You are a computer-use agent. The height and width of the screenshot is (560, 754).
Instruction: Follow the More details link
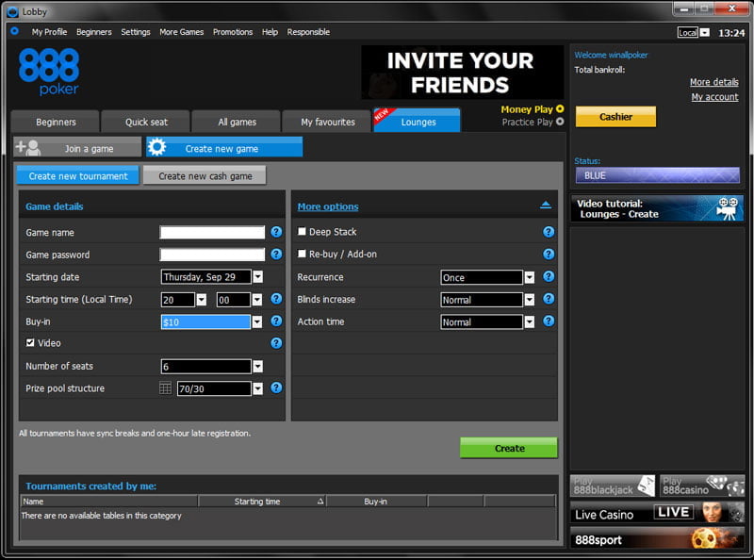pos(714,82)
